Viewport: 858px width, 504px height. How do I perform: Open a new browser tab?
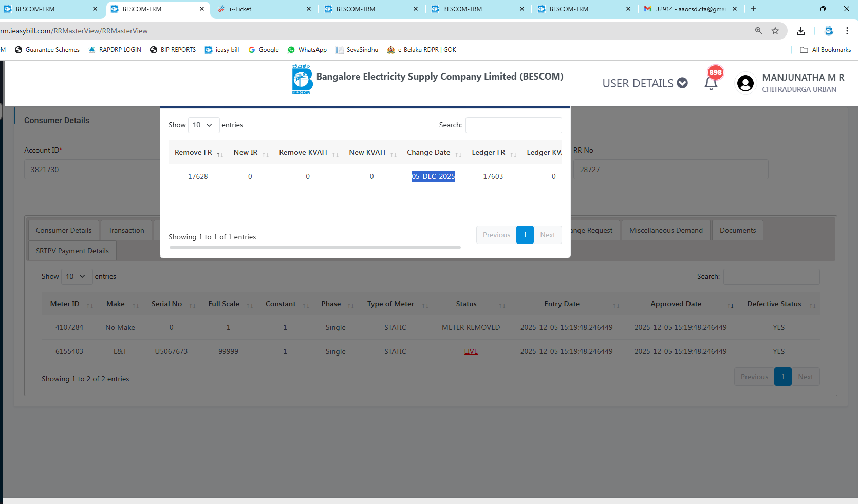pyautogui.click(x=753, y=9)
